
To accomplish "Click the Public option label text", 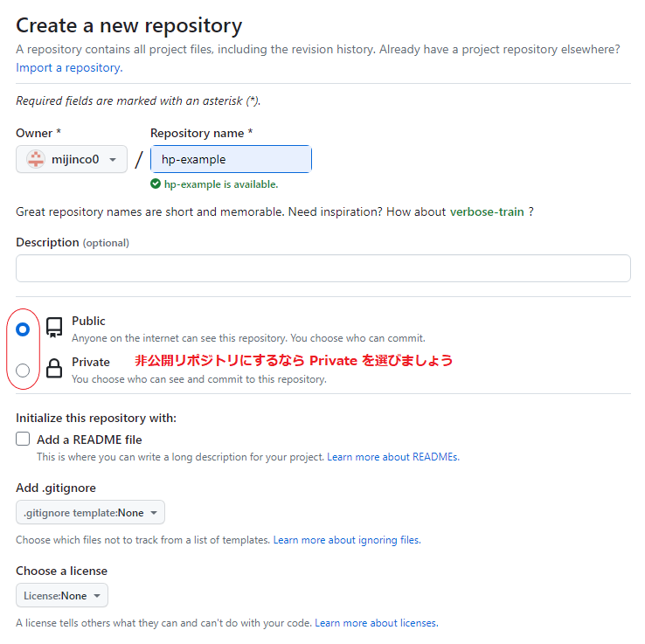I will [x=88, y=322].
